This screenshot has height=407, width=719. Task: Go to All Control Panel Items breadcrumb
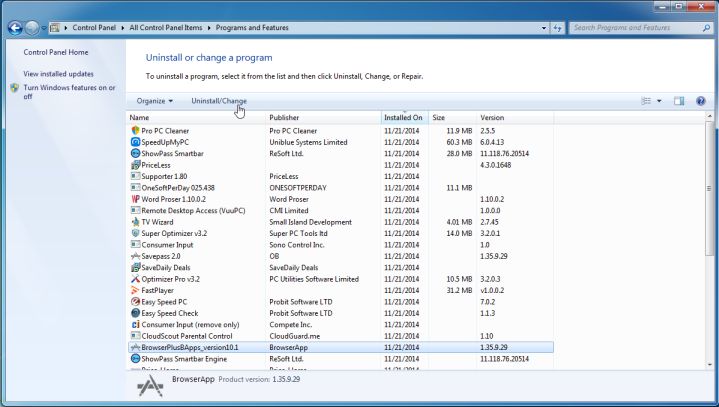166,28
